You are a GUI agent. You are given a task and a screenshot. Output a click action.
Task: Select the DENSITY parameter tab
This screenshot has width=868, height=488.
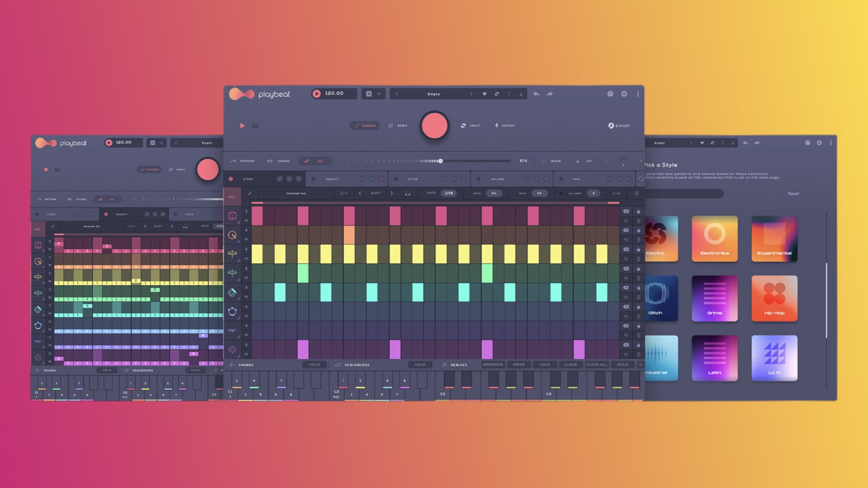[x=331, y=179]
